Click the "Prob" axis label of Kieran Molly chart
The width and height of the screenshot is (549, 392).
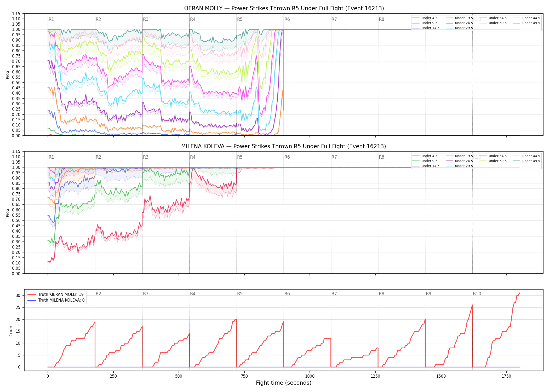(x=8, y=75)
